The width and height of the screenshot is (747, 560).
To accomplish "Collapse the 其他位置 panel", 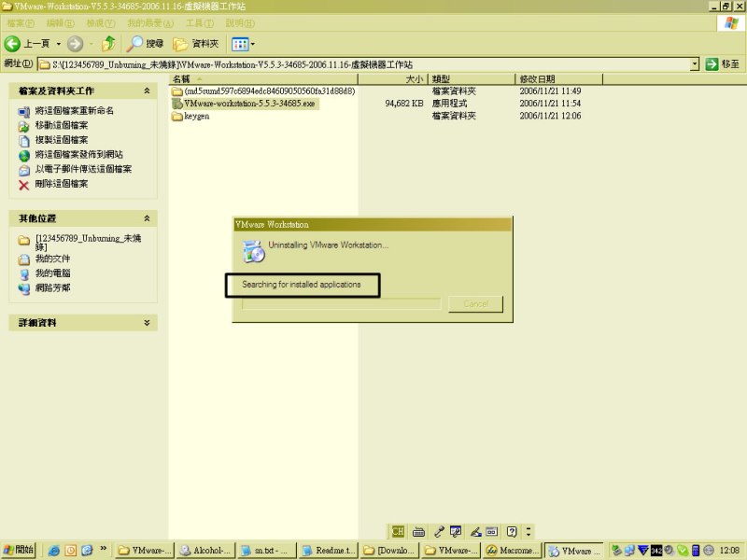I will tap(147, 218).
